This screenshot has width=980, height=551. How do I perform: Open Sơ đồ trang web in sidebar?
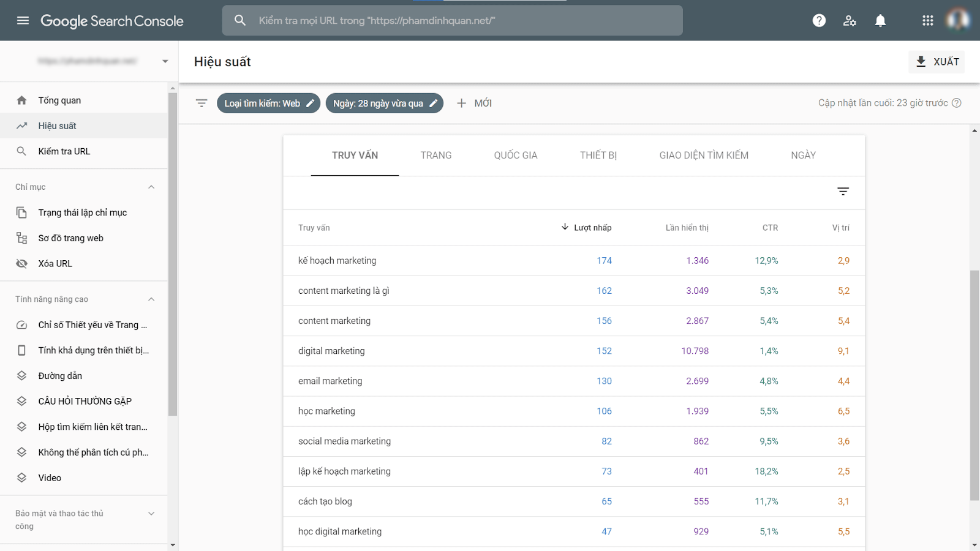tap(70, 238)
